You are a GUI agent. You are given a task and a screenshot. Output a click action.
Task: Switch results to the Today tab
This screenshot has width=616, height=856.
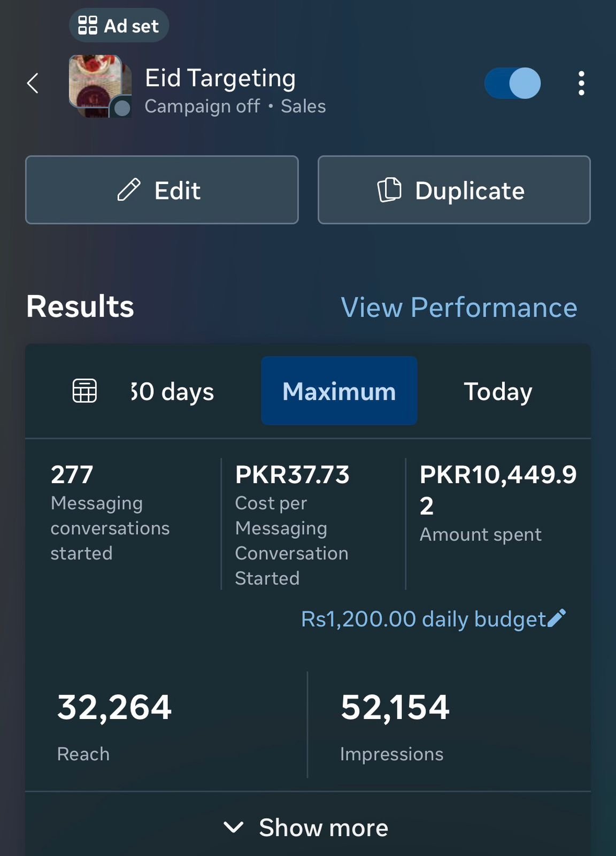[x=498, y=391]
